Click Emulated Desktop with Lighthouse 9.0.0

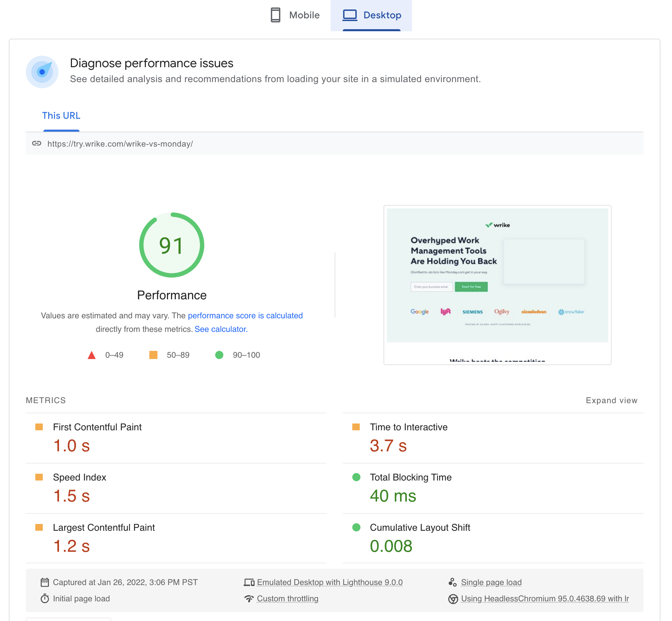coord(330,582)
